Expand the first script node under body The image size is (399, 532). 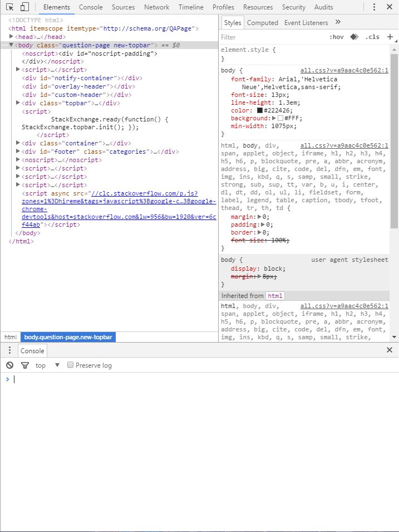pyautogui.click(x=18, y=69)
